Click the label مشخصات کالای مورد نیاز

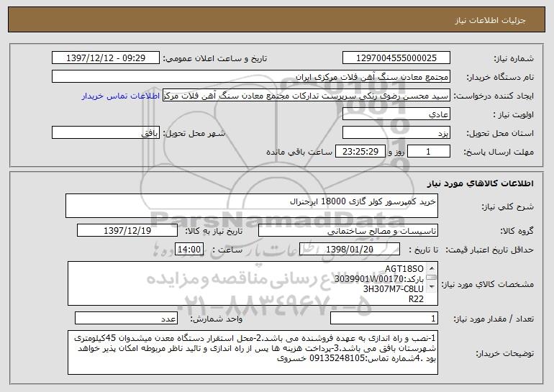488,284
